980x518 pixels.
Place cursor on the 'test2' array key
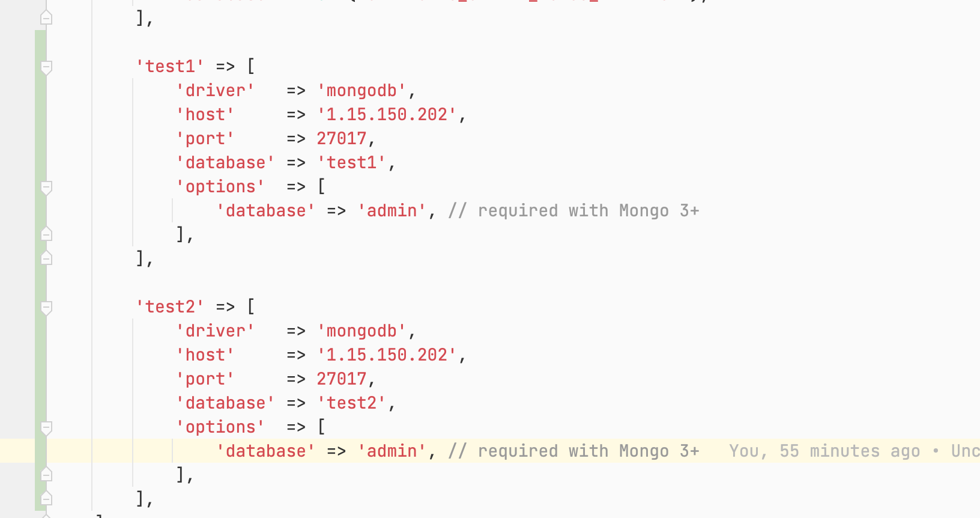click(171, 307)
